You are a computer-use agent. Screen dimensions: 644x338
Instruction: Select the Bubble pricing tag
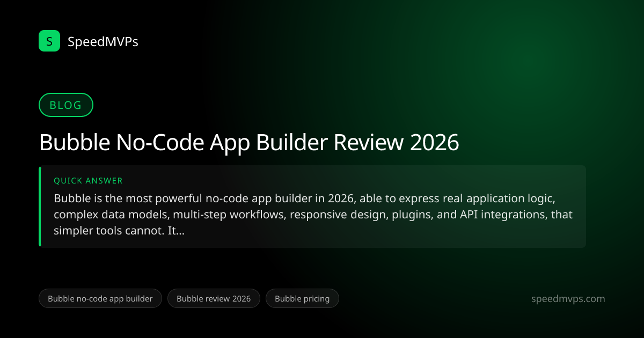[x=302, y=298]
